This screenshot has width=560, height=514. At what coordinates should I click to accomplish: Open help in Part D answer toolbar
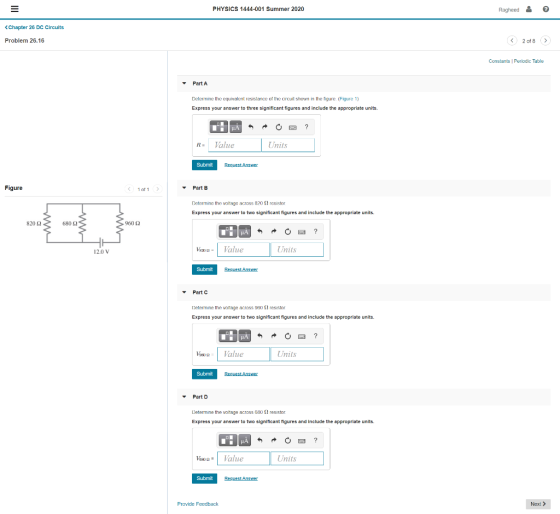(x=315, y=440)
